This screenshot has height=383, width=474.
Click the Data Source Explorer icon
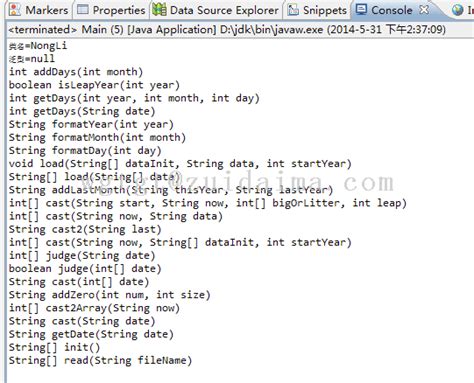pos(159,10)
